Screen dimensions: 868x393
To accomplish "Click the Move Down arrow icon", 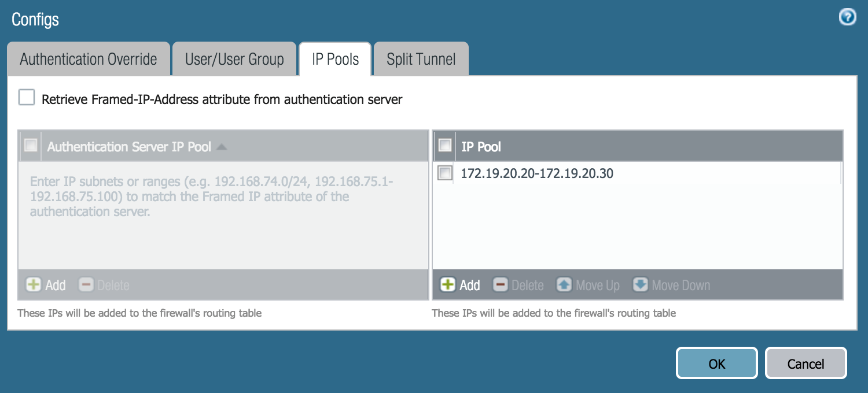I will tap(640, 285).
